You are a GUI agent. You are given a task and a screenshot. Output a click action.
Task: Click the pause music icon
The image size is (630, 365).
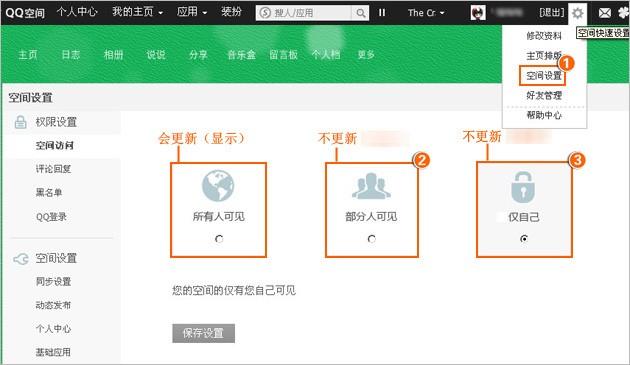pyautogui.click(x=382, y=13)
